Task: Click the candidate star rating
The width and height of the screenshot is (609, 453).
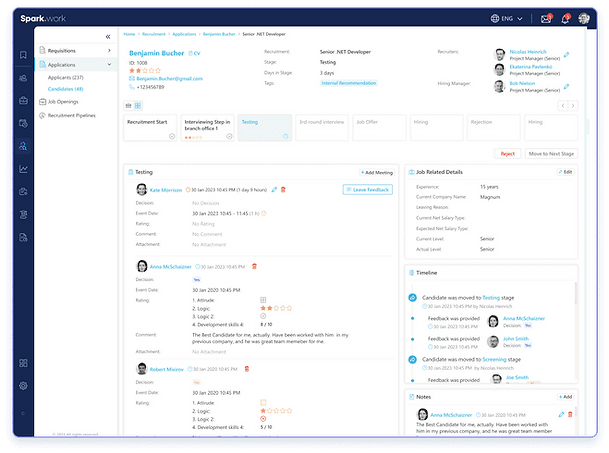Action: (x=144, y=71)
